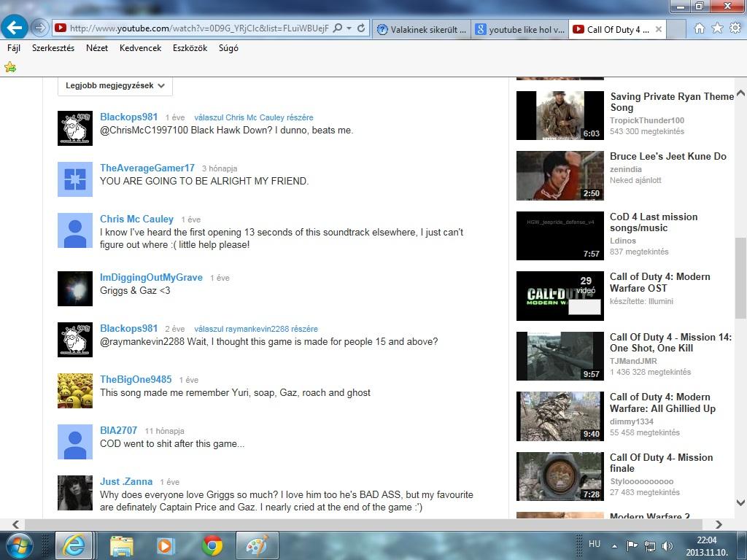Click the URL address field
Screen dimensions: 747x560
(x=198, y=28)
